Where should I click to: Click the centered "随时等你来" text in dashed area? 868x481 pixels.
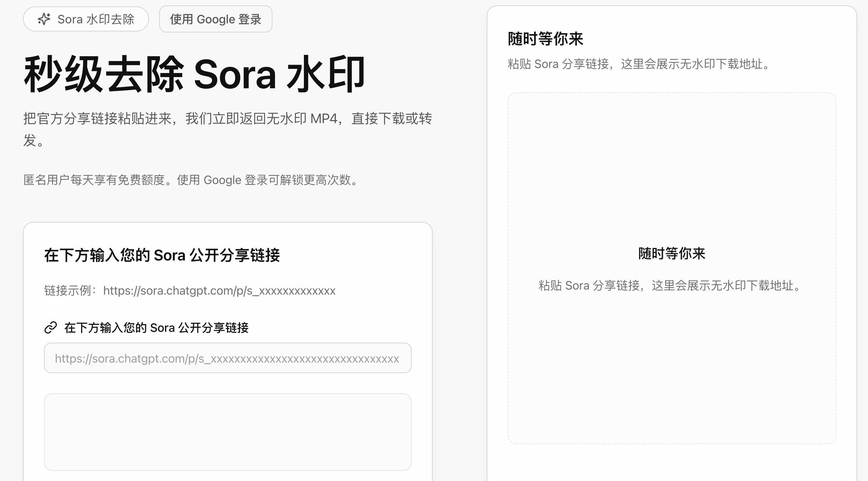(672, 254)
